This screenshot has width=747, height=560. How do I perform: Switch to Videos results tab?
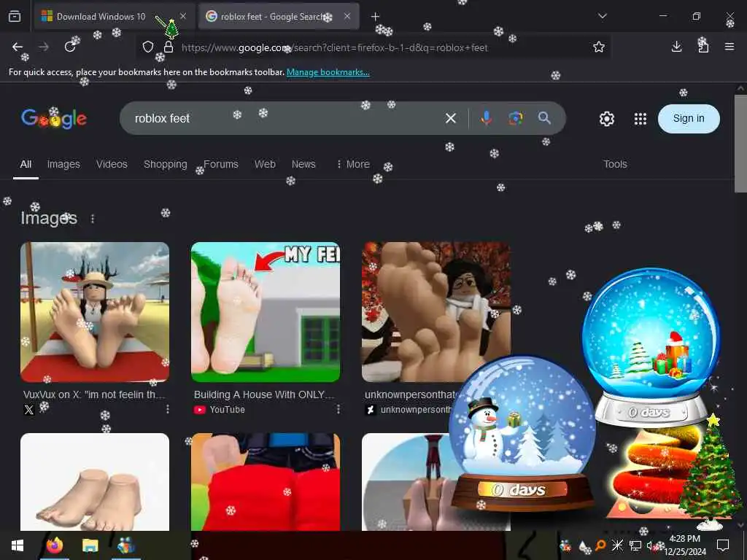coord(112,164)
